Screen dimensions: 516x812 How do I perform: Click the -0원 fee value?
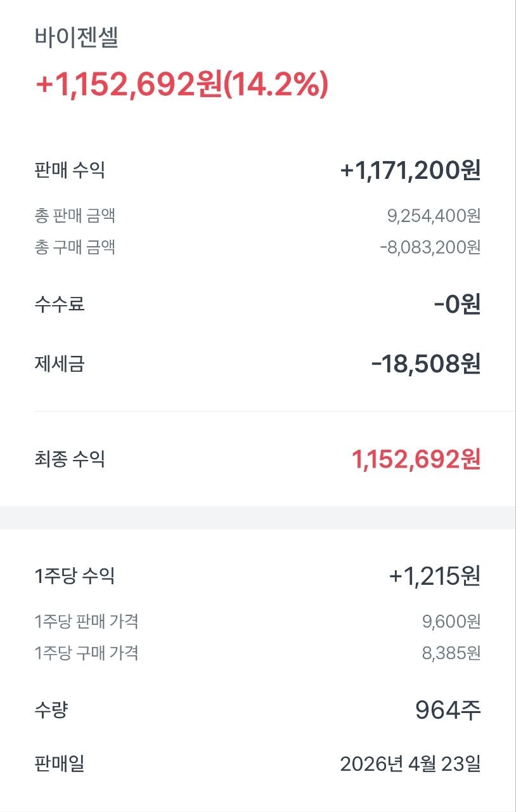457,304
